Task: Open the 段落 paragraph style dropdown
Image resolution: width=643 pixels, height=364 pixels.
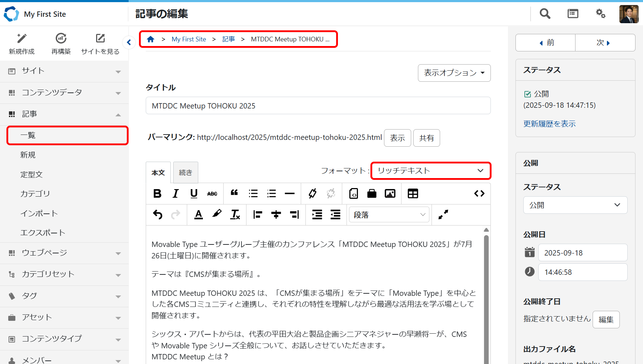Action: pos(389,214)
